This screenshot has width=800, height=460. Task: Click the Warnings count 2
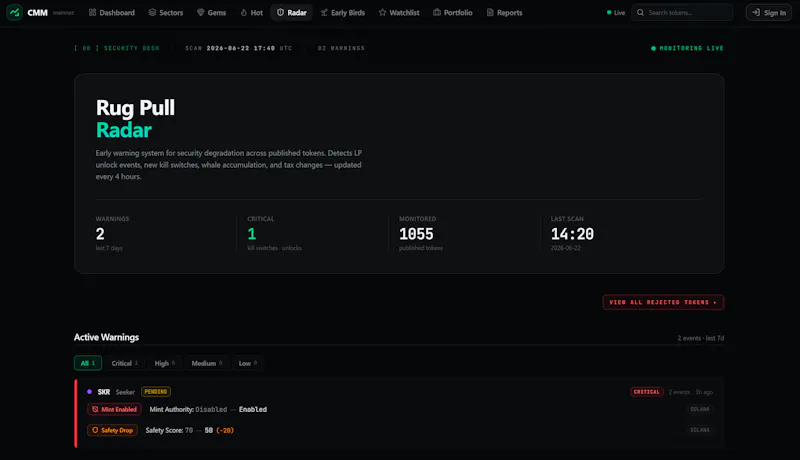pos(100,234)
